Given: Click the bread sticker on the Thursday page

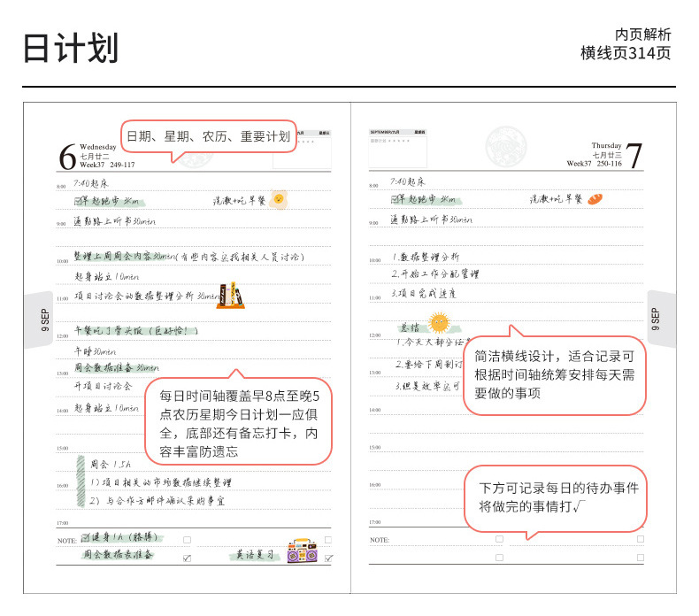Looking at the screenshot, I should pyautogui.click(x=595, y=199).
